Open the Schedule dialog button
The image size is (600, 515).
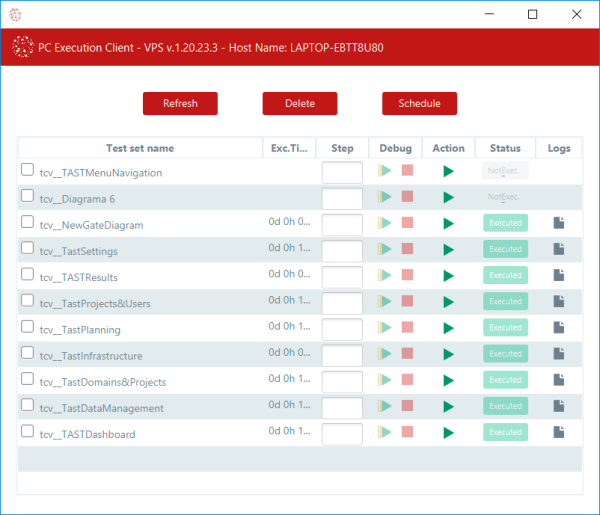click(x=419, y=103)
